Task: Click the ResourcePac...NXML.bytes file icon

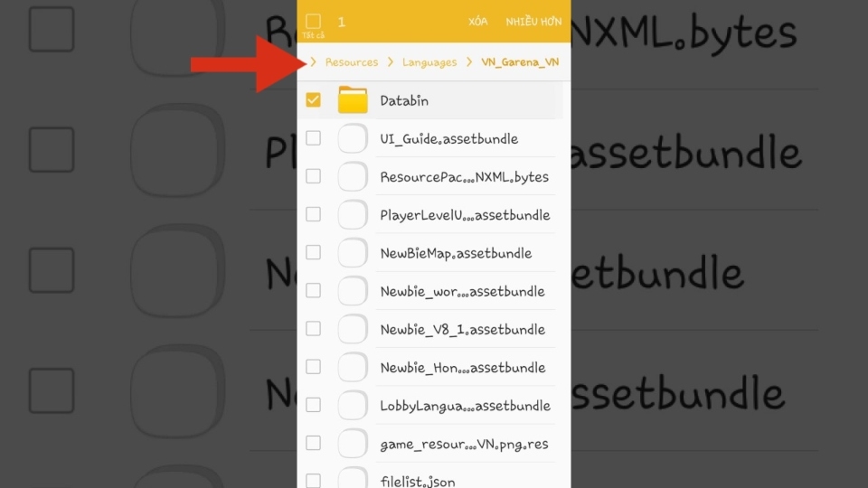Action: coord(353,176)
